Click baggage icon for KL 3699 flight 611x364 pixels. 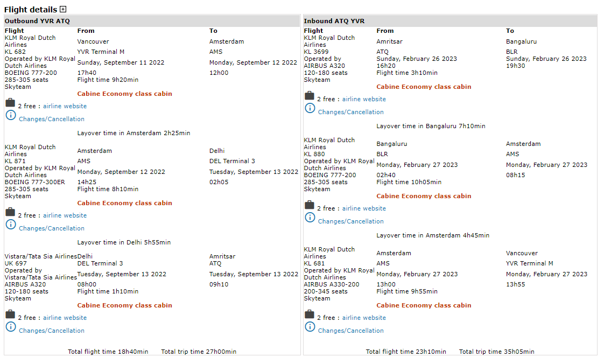(x=310, y=96)
